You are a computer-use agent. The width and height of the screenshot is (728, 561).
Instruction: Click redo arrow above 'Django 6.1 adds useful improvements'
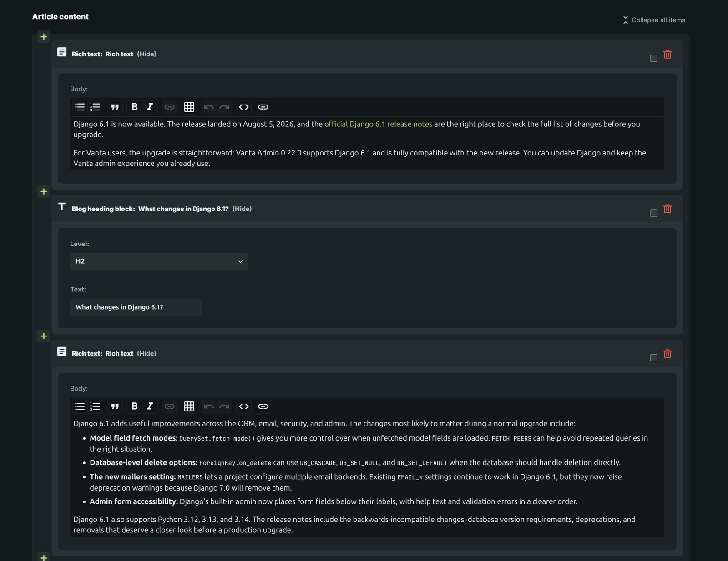[x=224, y=406]
